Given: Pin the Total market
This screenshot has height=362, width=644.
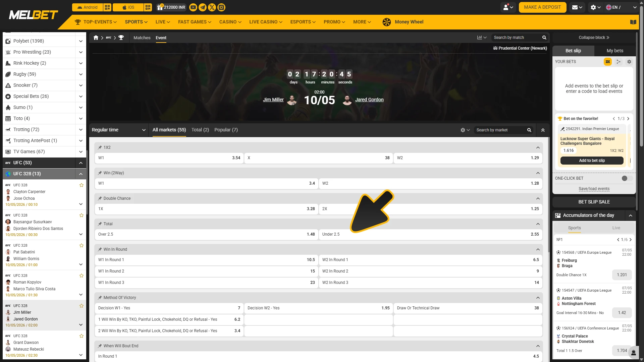Looking at the screenshot, I should coord(100,224).
